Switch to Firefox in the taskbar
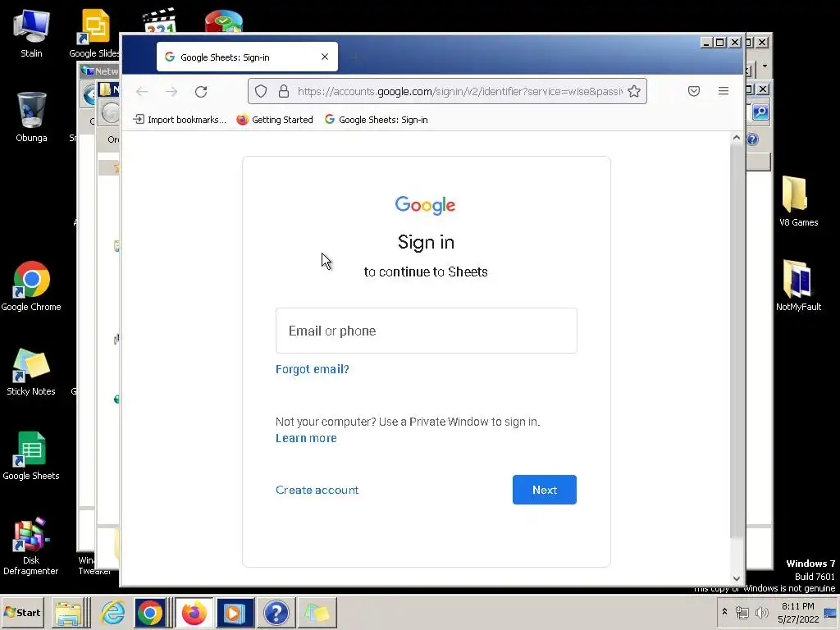Viewport: 840px width, 630px height. coord(194,612)
